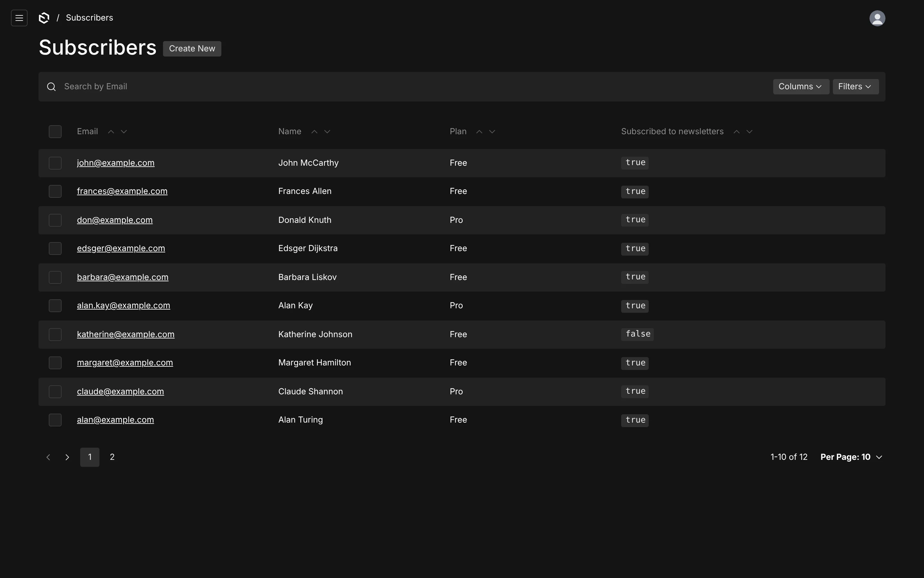Sort Subscribed to newsletters descending arrow

tap(749, 132)
